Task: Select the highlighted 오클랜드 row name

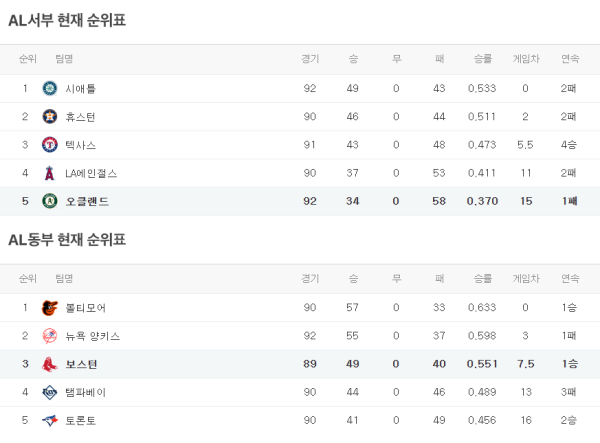Action: pos(87,201)
